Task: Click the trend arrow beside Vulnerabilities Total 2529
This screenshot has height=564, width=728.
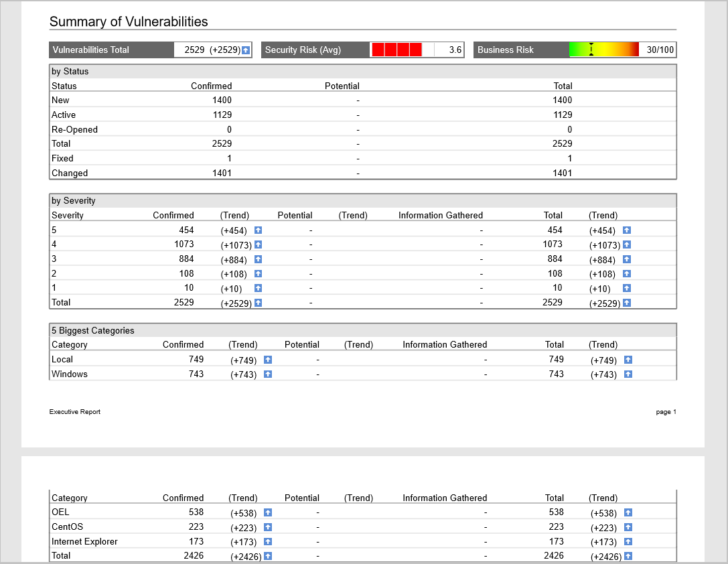Action: 246,50
